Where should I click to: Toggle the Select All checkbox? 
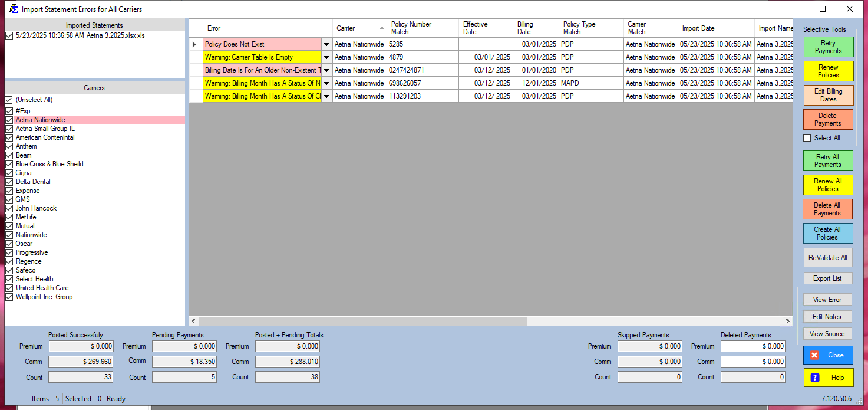click(807, 138)
